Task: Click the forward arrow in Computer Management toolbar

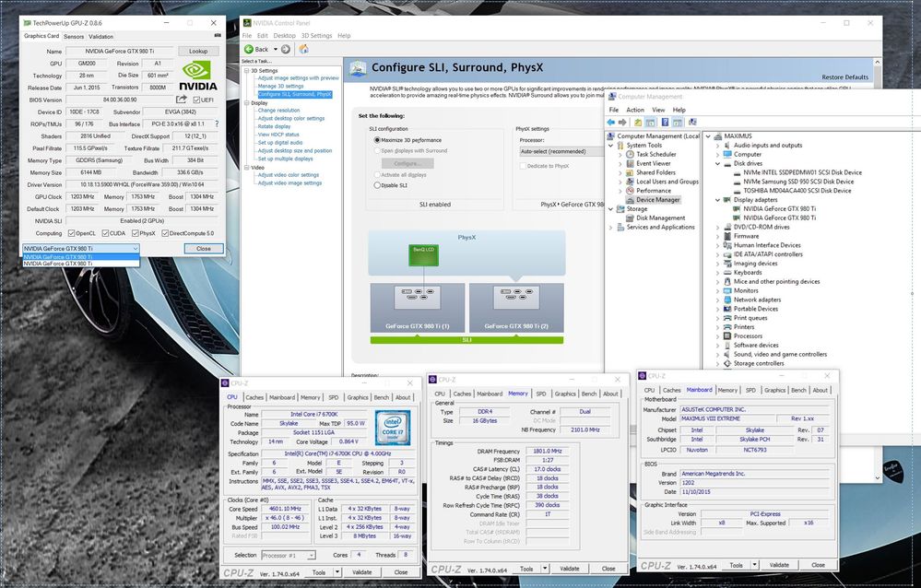Action: coord(622,123)
